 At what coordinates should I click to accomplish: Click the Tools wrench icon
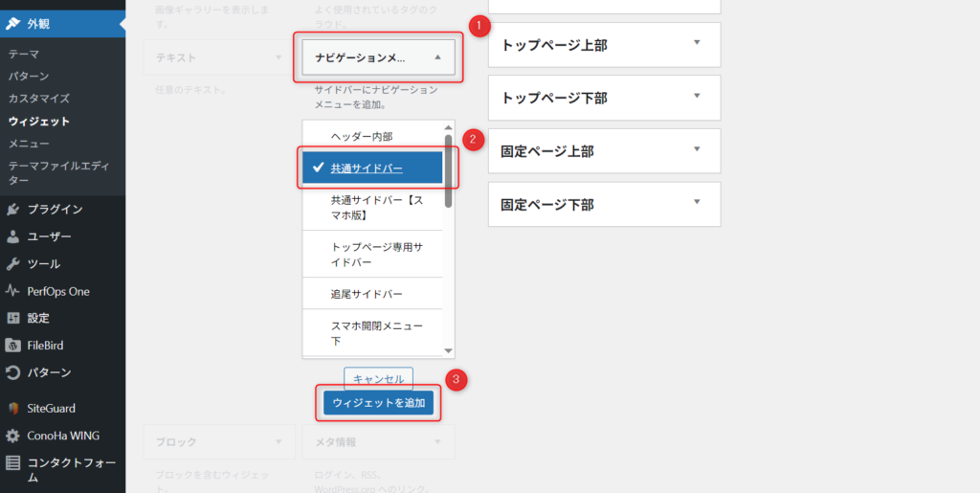click(x=13, y=264)
